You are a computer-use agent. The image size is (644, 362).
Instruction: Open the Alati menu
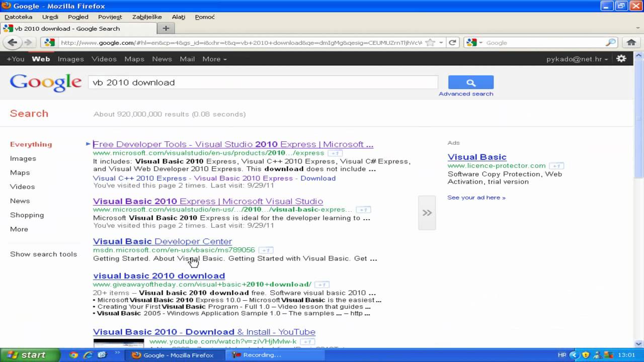[179, 17]
